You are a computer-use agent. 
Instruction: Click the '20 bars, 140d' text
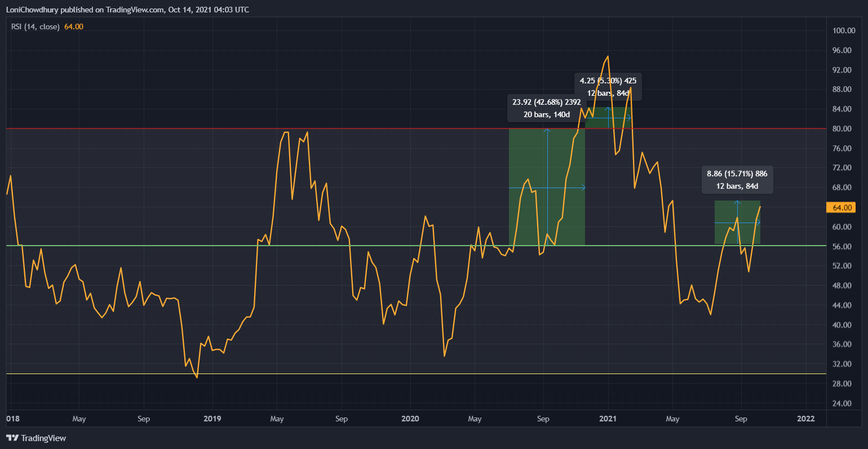click(546, 114)
